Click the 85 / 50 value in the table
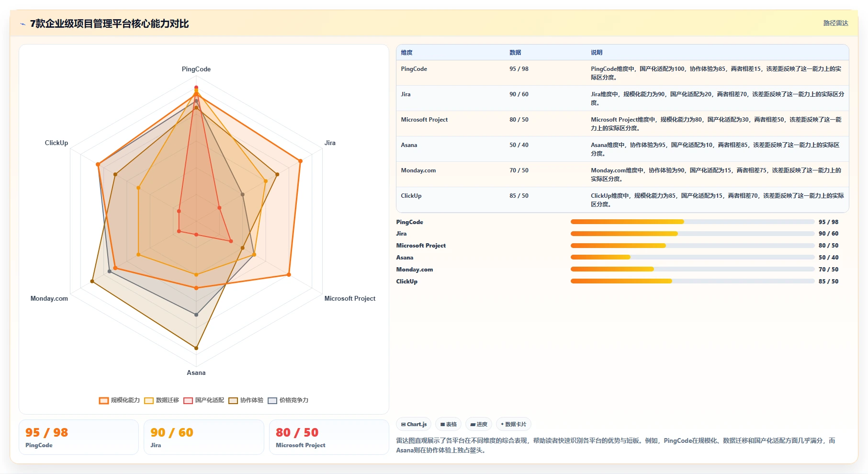868x474 pixels. coord(519,196)
